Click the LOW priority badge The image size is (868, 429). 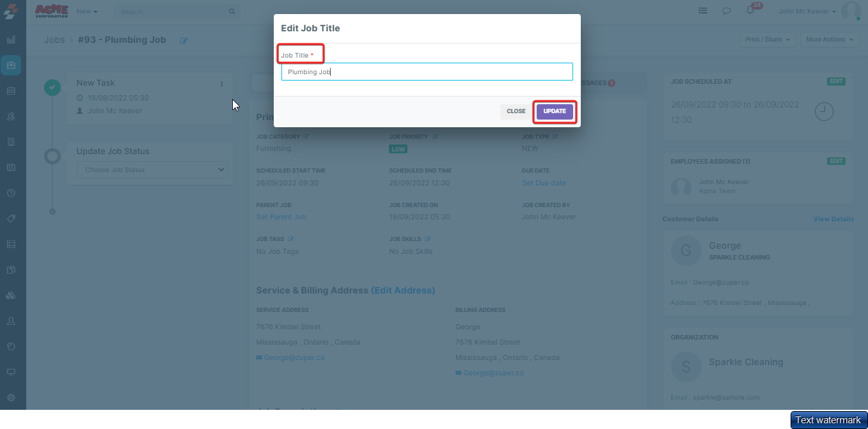pyautogui.click(x=398, y=149)
